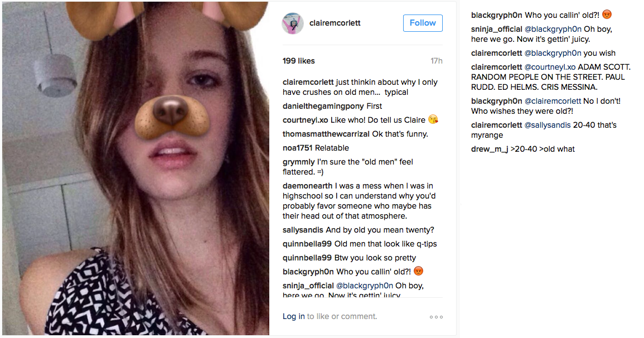Viewport: 644px width, 338px height.
Task: Click the 199 likes count
Action: click(298, 61)
